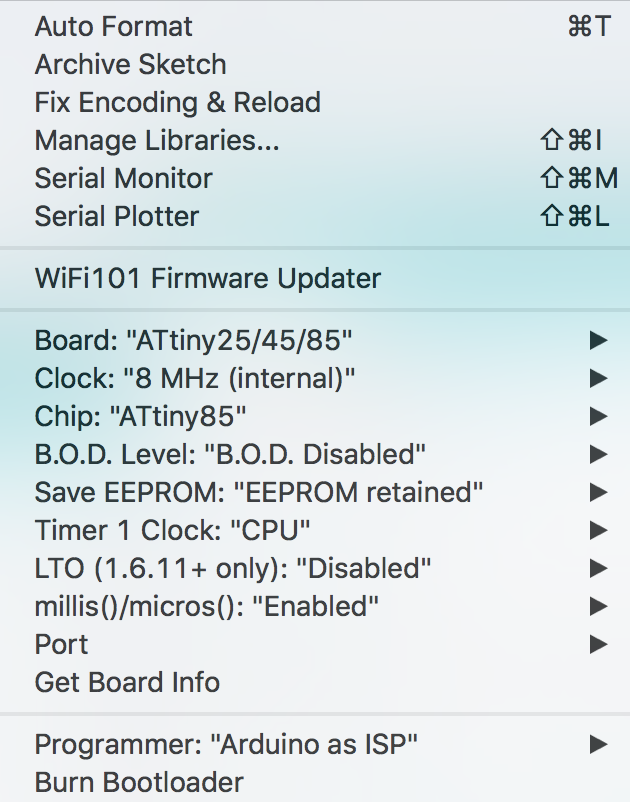630x802 pixels.
Task: Expand the Port submenu
Action: 598,644
